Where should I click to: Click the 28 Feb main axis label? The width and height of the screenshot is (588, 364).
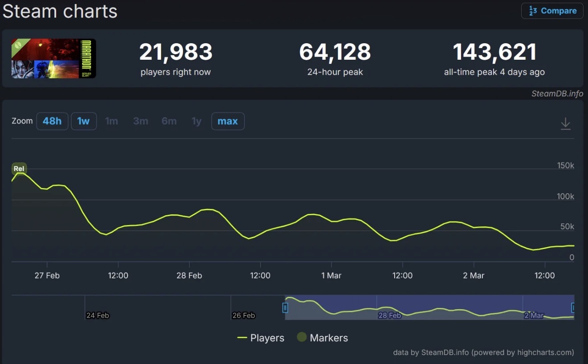(x=189, y=276)
